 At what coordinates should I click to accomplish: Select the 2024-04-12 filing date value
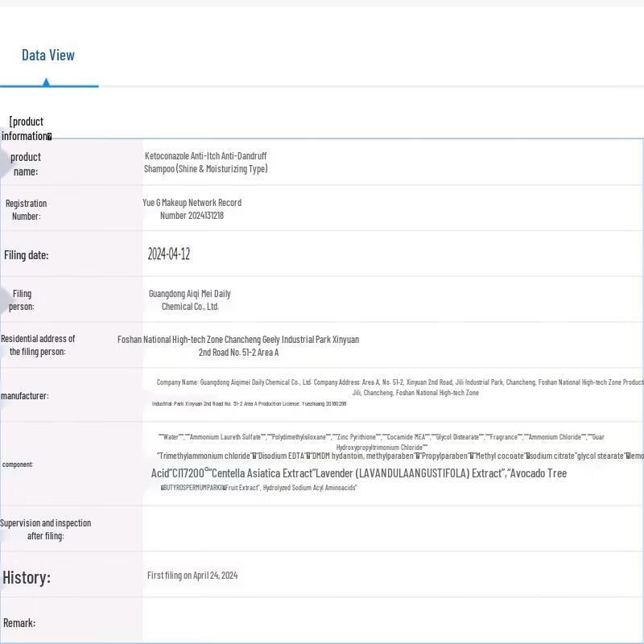(x=168, y=254)
